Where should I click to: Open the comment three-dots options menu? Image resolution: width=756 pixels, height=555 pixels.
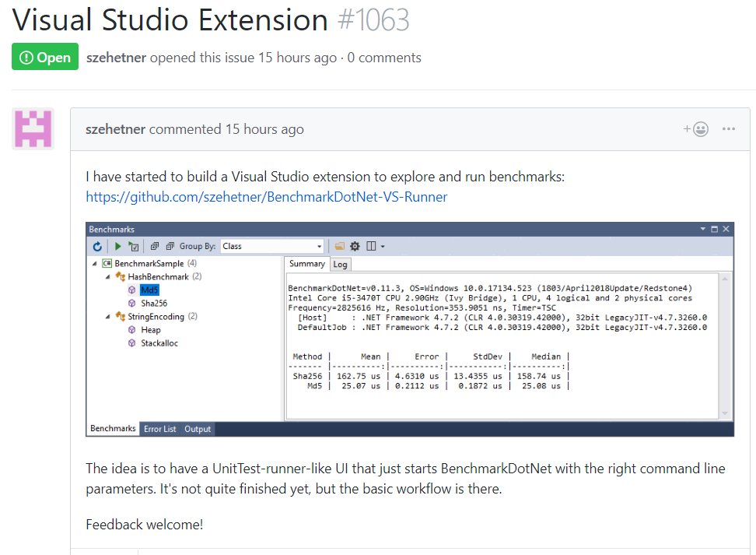pyautogui.click(x=729, y=129)
